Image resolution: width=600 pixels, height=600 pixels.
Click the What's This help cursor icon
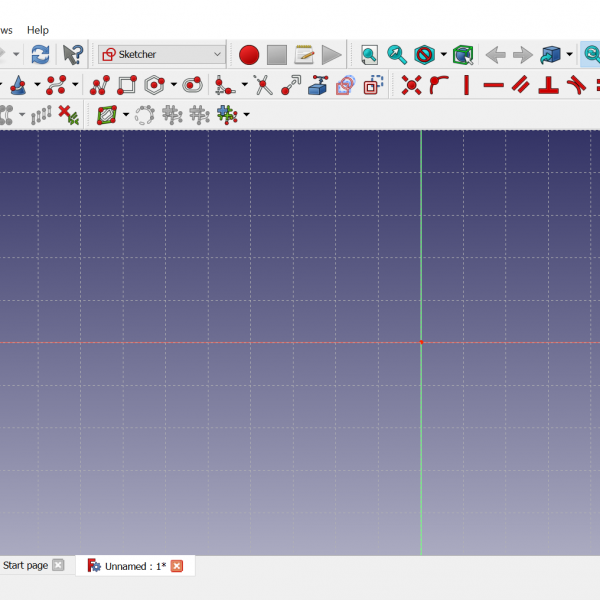click(x=73, y=54)
